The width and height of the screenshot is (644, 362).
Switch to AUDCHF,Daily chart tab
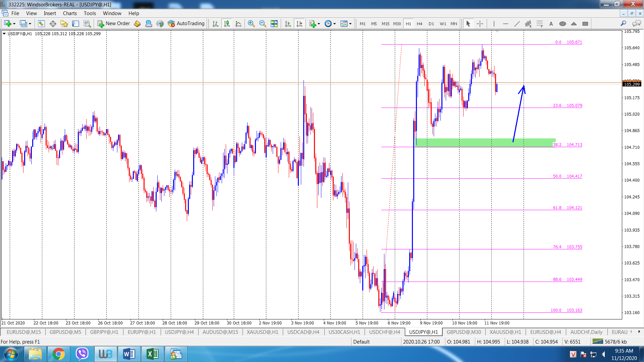(586, 332)
